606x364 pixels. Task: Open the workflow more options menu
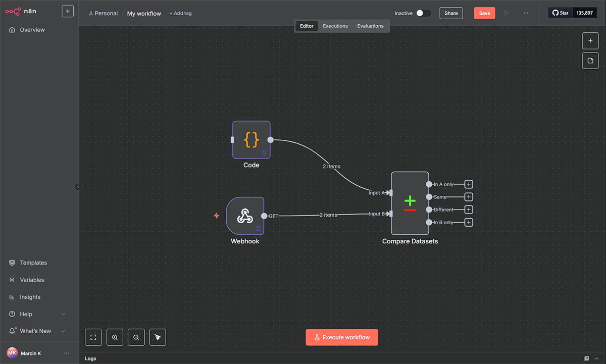(x=526, y=13)
